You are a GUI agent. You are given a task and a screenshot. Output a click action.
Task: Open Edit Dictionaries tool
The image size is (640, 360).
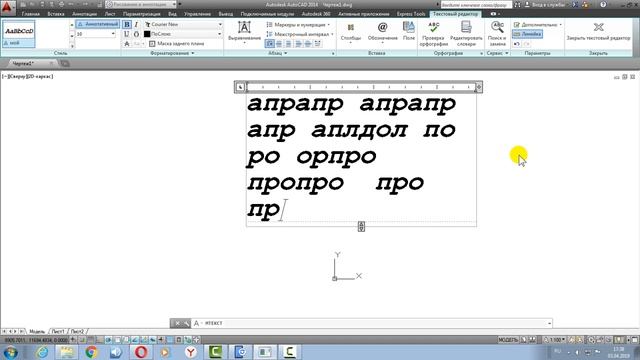coord(466,33)
